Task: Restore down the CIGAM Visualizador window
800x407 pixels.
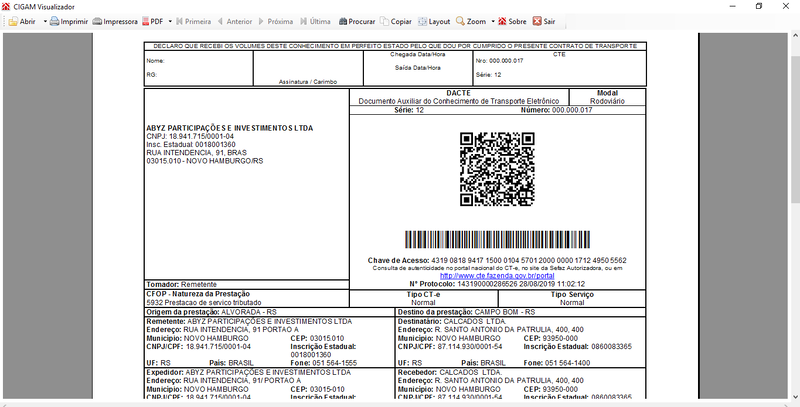Action: pyautogui.click(x=759, y=6)
